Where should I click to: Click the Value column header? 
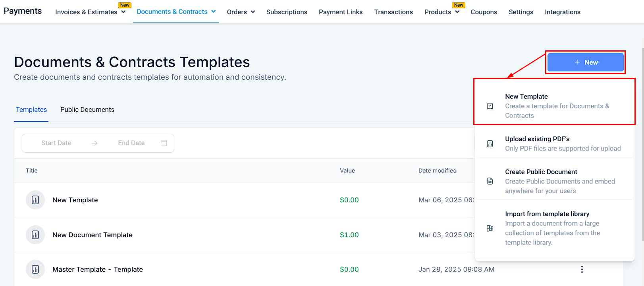pos(347,171)
